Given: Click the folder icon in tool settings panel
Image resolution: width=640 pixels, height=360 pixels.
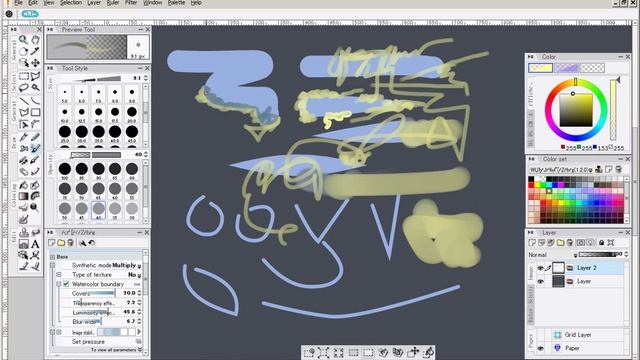Looking at the screenshot, I should coord(61,243).
